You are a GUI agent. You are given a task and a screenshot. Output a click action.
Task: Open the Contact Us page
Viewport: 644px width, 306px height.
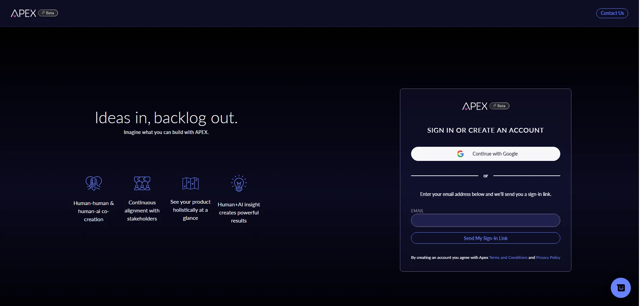[x=612, y=13]
